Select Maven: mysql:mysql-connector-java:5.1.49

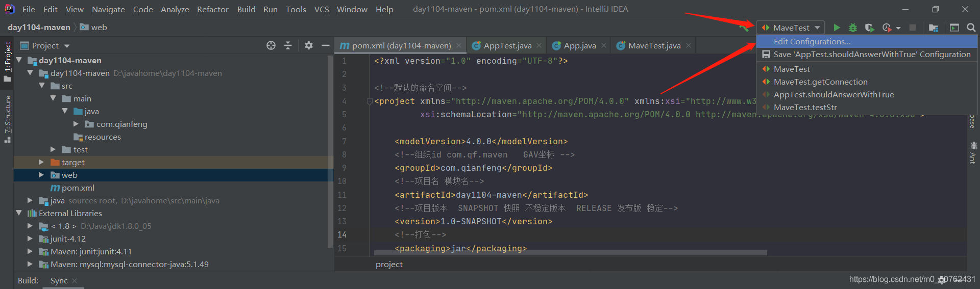130,264
